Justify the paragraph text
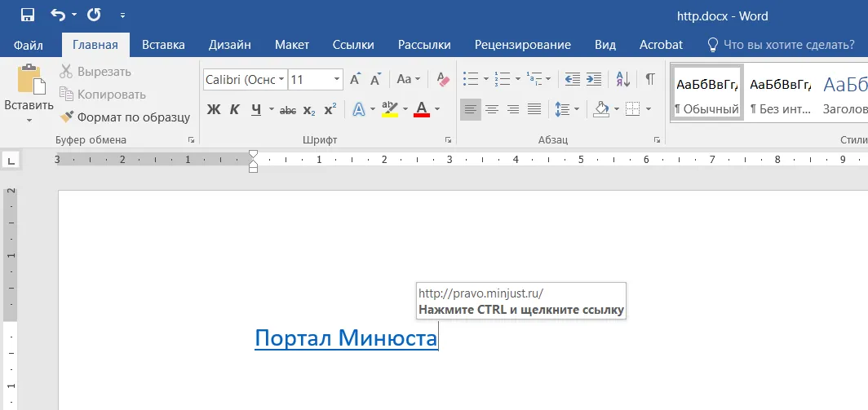This screenshot has height=410, width=868. [534, 109]
